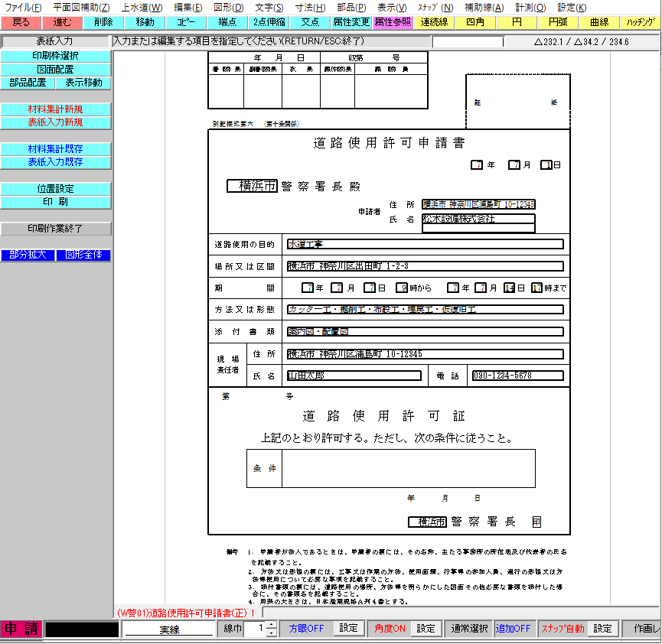Screen dimensions: 662x644
Task: Click the 表示移動 button
Action: point(83,83)
